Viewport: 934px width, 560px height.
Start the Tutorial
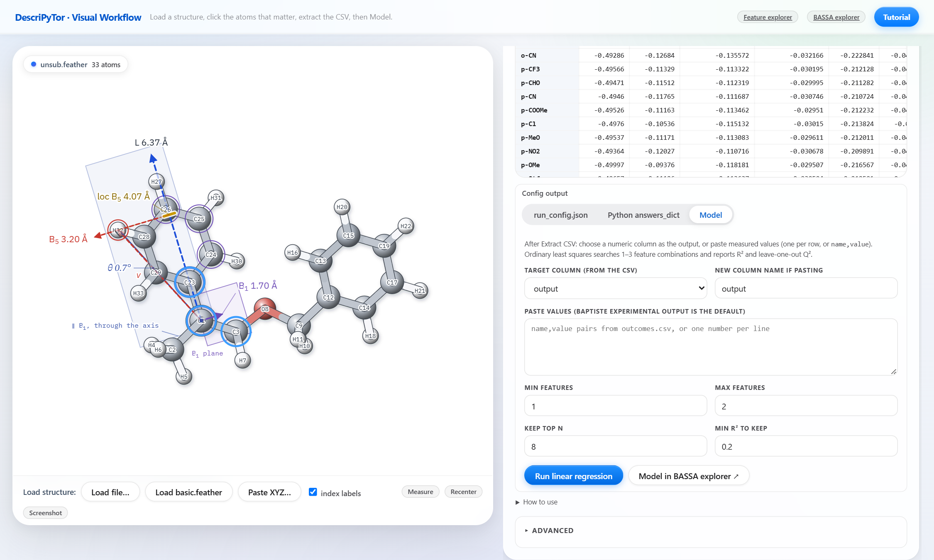896,17
